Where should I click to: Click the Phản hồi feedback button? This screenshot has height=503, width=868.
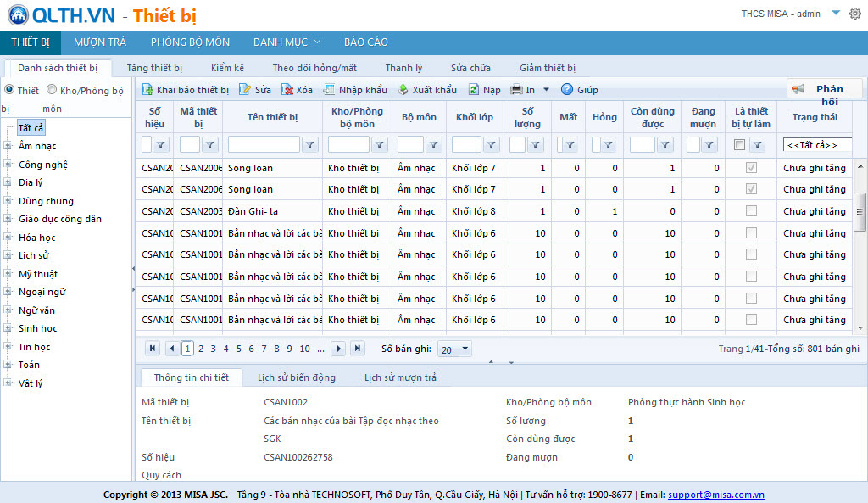pos(824,89)
